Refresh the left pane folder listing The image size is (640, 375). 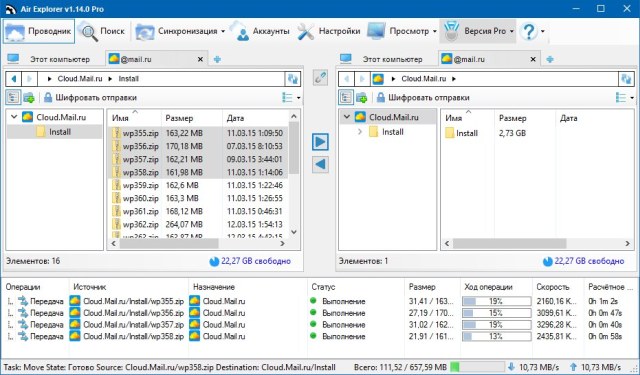293,79
